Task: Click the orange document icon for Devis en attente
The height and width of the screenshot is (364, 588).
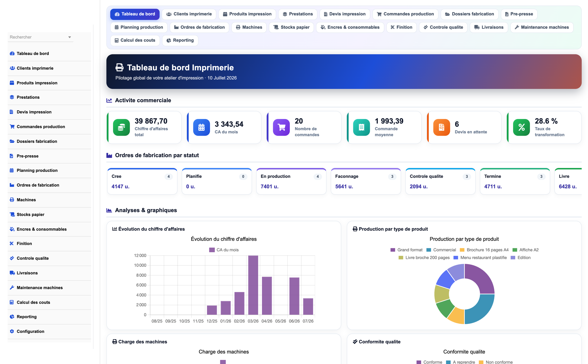Action: (442, 127)
